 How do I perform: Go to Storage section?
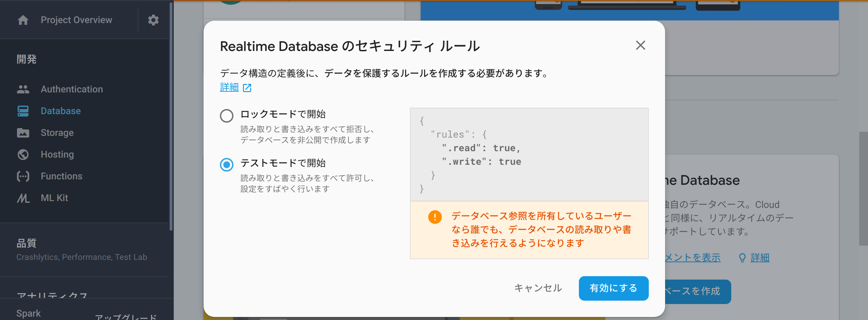(57, 133)
